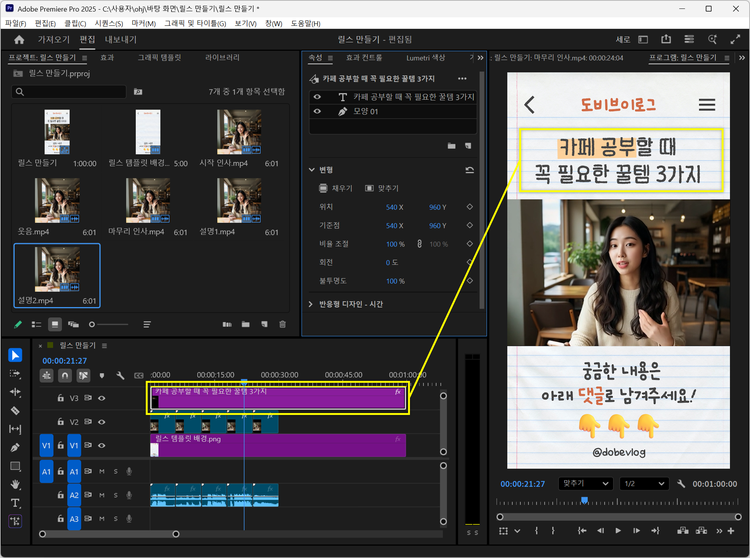The image size is (750, 558).
Task: Mute audio track A2
Action: pos(102,495)
